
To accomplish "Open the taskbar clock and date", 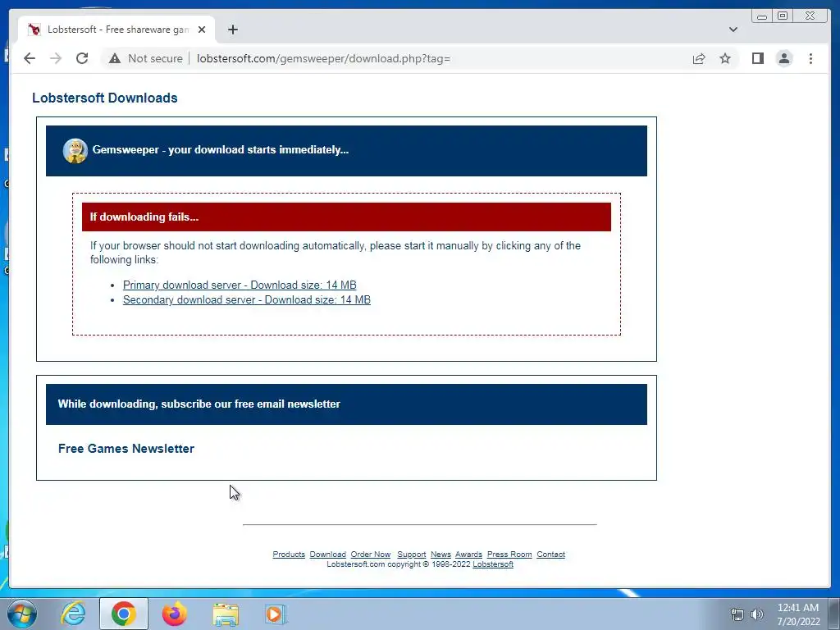I will [798, 614].
